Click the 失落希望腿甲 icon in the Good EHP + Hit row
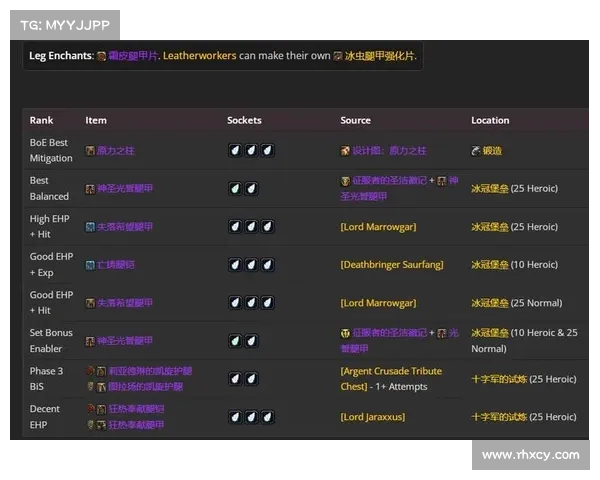The height and width of the screenshot is (480, 600). pyautogui.click(x=90, y=303)
